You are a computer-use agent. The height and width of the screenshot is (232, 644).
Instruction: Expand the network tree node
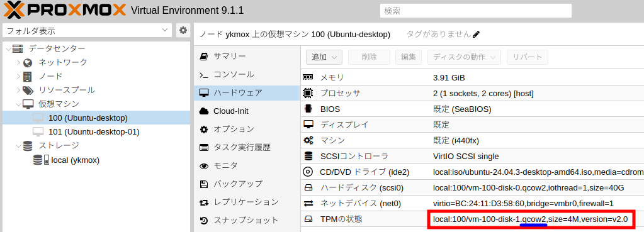click(x=18, y=63)
